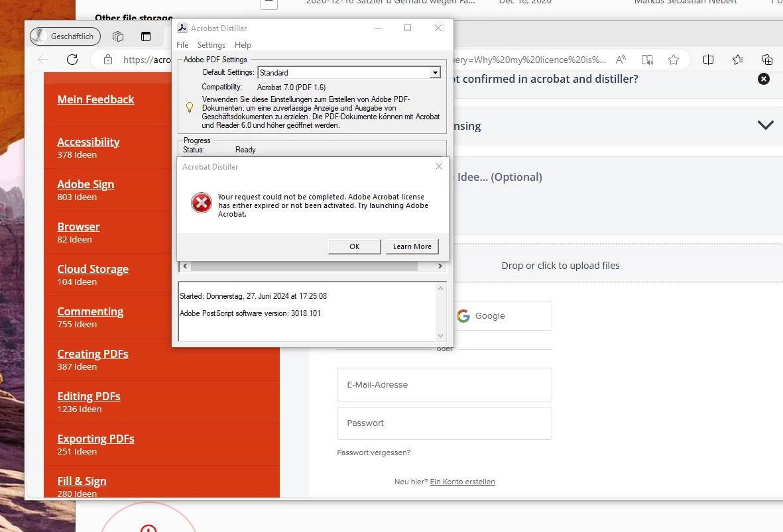Open the Mein Feedback link
This screenshot has height=532, width=783.
[x=95, y=99]
